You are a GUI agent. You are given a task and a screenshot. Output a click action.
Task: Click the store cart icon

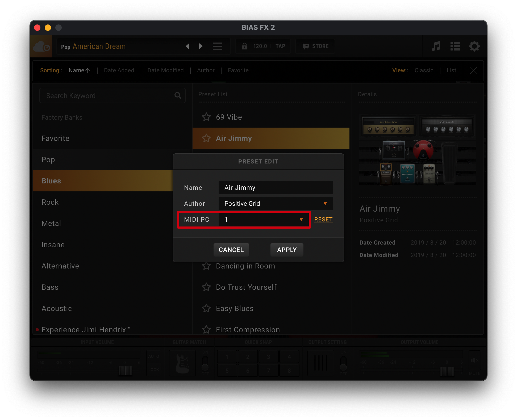point(306,46)
